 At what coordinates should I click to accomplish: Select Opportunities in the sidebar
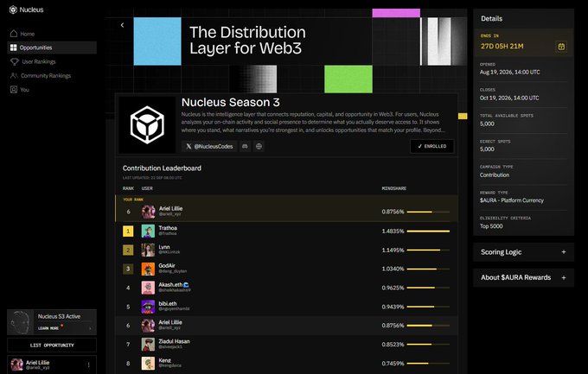[x=52, y=48]
